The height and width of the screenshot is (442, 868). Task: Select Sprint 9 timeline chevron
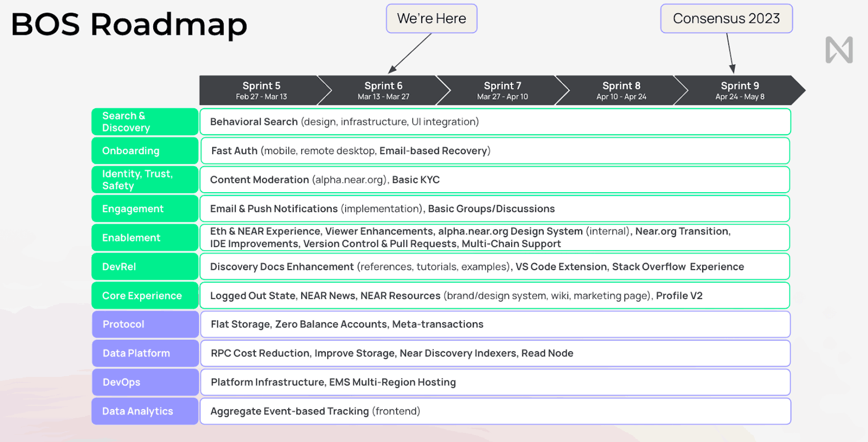coord(740,90)
